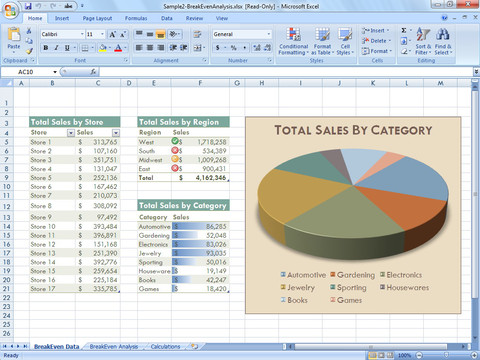Click the fill color bucket swatch
This screenshot has width=480, height=360.
(x=103, y=48)
